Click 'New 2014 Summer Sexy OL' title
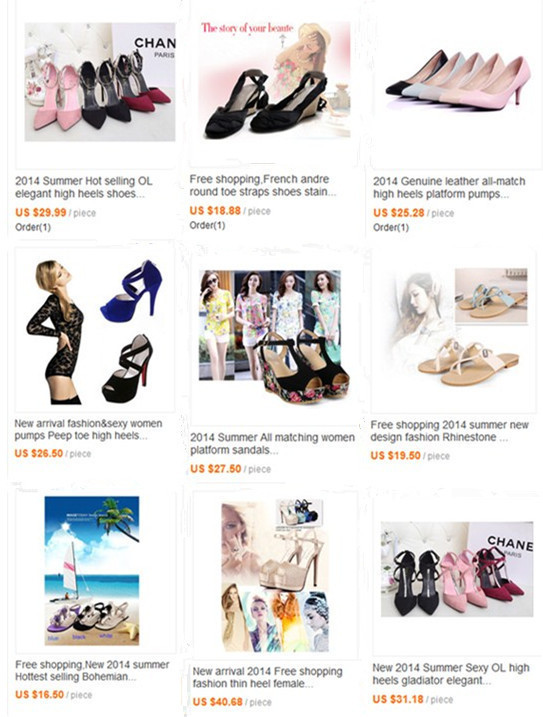The image size is (543, 717). click(x=451, y=674)
